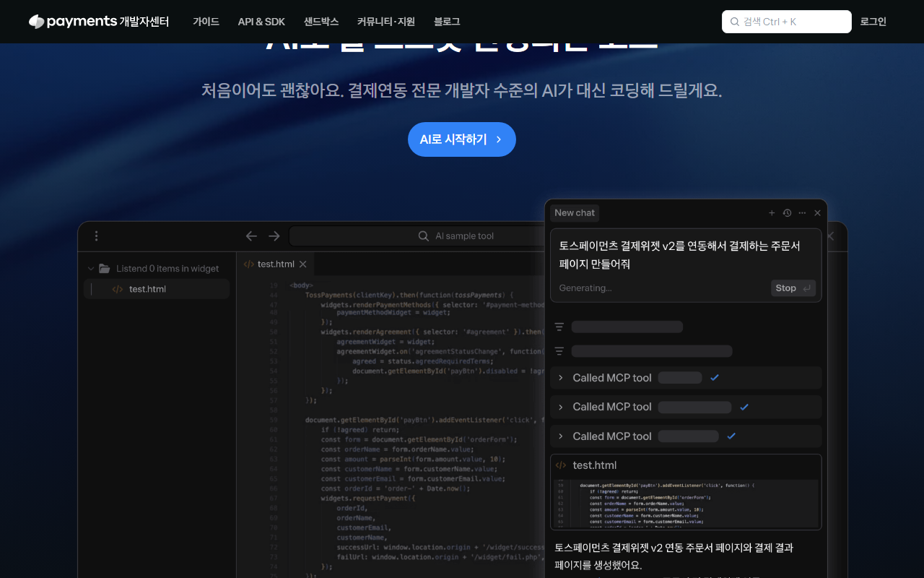Click the forward arrow in sample editor
The height and width of the screenshot is (578, 924).
point(274,236)
